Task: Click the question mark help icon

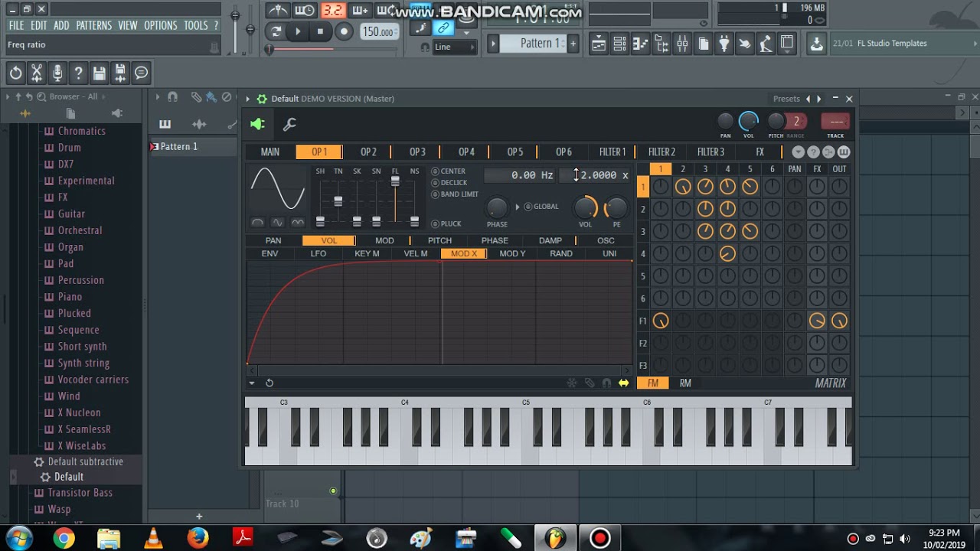Action: point(78,73)
